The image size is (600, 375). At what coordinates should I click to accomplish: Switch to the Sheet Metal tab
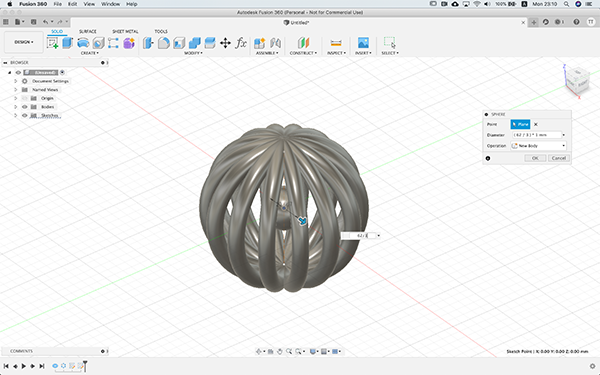125,31
